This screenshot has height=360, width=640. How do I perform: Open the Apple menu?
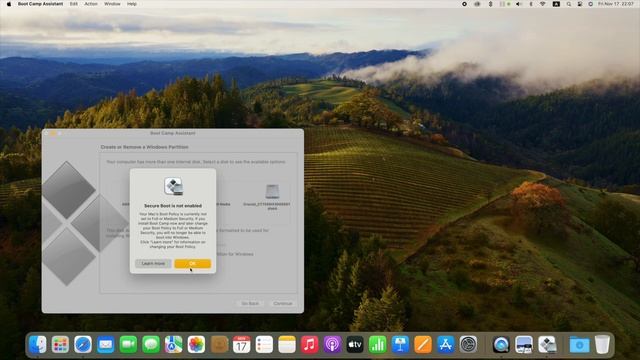[x=9, y=4]
